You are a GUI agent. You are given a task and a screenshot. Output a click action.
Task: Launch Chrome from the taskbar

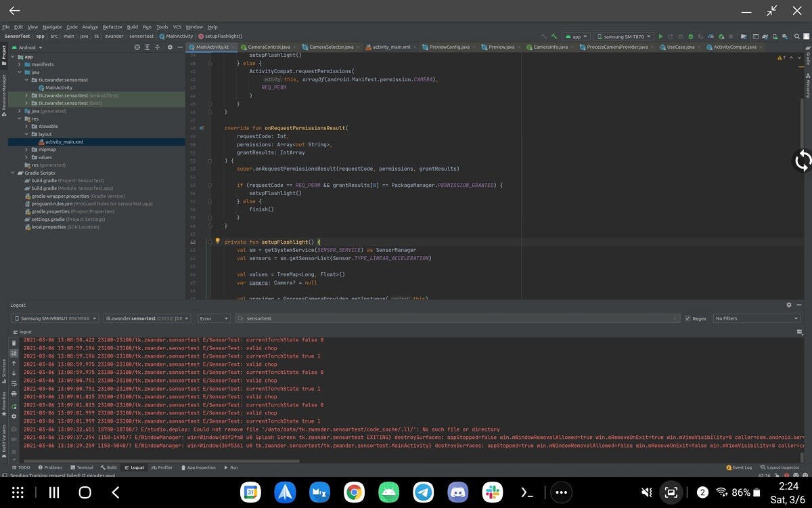[x=355, y=493]
